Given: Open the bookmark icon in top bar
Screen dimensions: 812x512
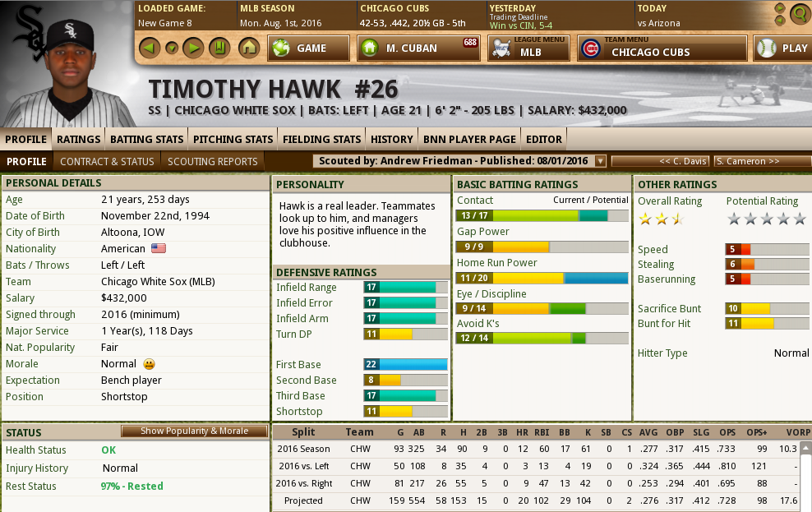Looking at the screenshot, I should point(219,48).
